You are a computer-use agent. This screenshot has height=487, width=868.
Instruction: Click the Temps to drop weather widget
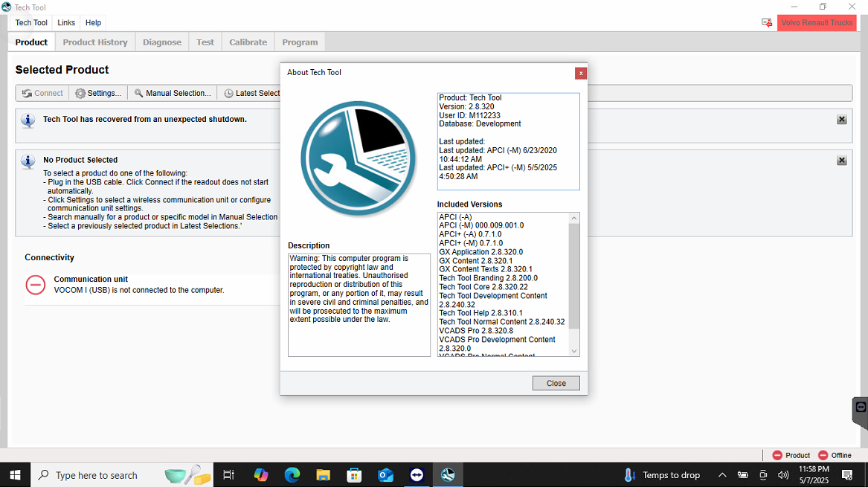pos(662,475)
